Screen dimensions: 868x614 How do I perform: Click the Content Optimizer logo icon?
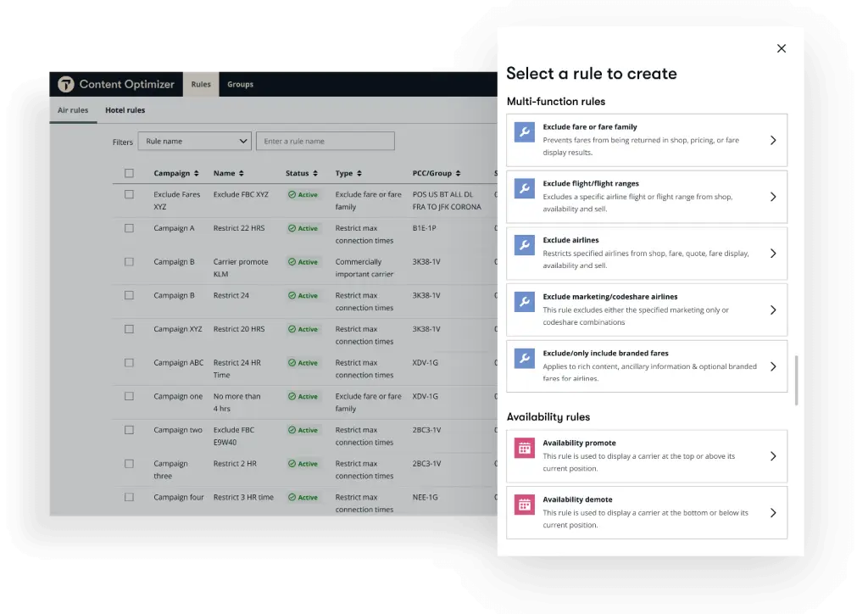66,84
